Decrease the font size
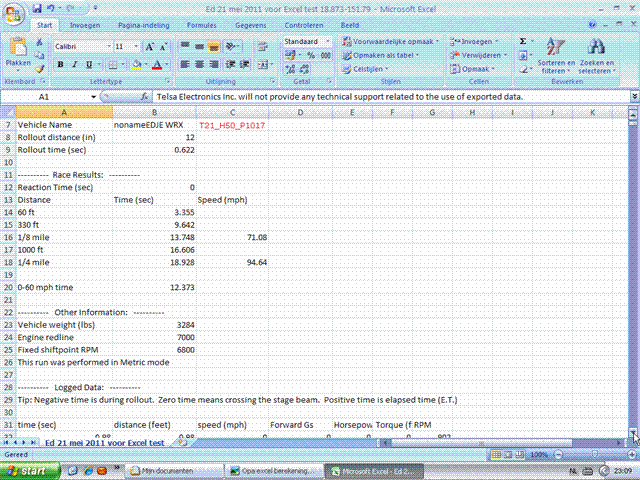Screen dimensions: 640x480 coord(163,47)
